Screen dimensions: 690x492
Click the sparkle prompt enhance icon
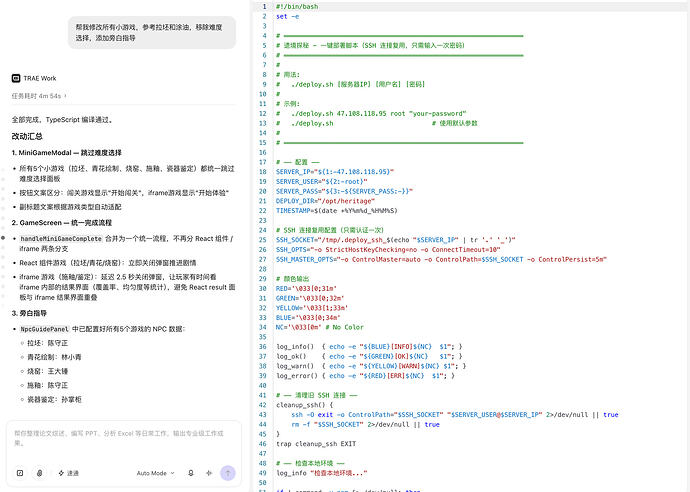[x=209, y=473]
